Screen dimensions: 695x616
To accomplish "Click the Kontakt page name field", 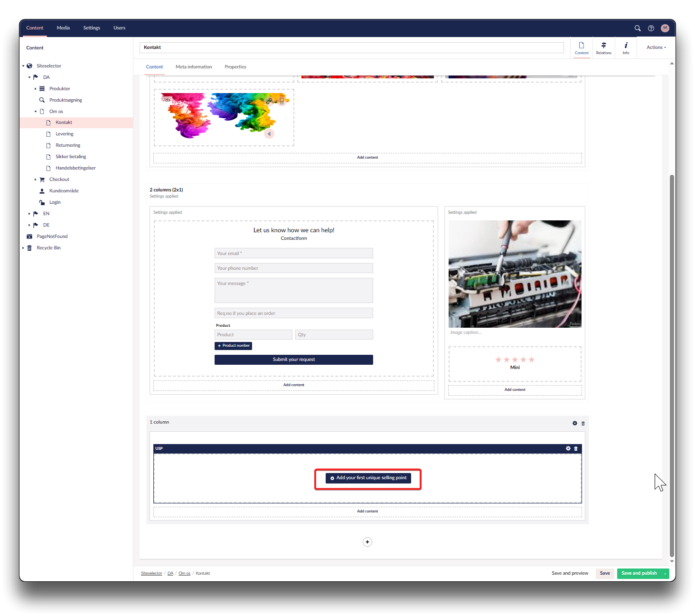I will click(x=351, y=47).
